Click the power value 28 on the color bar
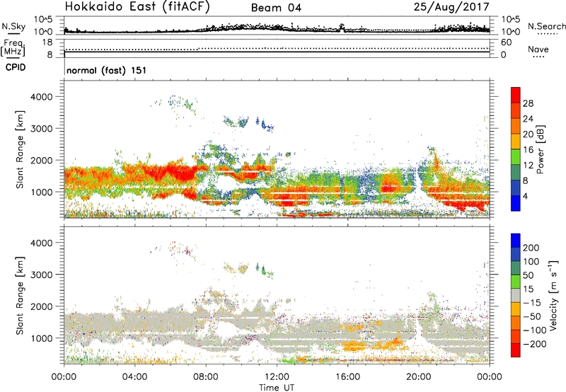Screen dimensions: 566x392 [x=528, y=103]
